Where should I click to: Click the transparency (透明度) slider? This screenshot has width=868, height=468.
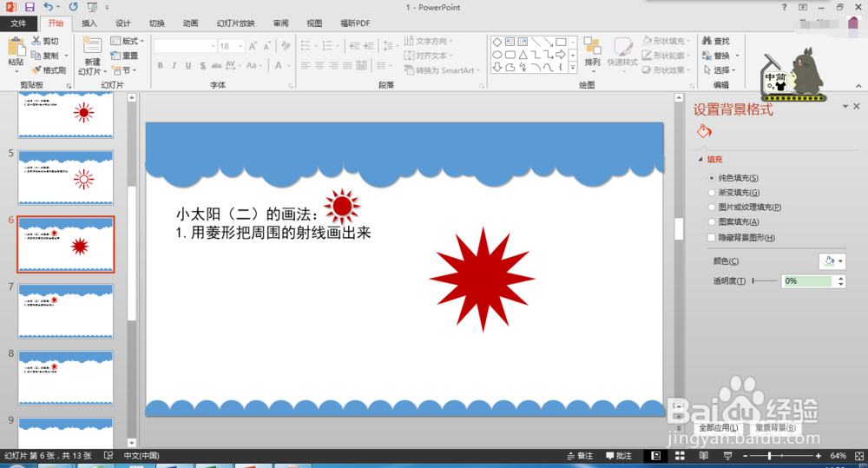click(765, 280)
